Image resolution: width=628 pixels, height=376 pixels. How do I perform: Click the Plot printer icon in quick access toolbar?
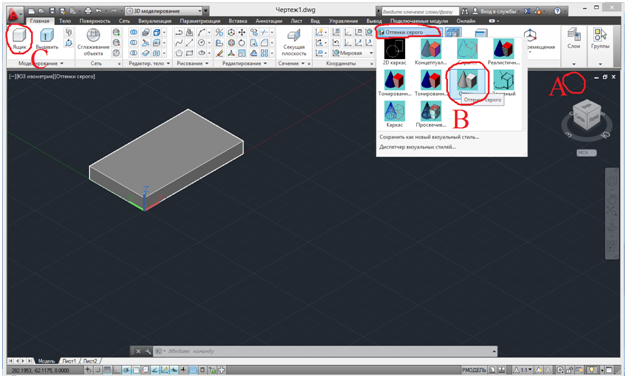(x=88, y=11)
